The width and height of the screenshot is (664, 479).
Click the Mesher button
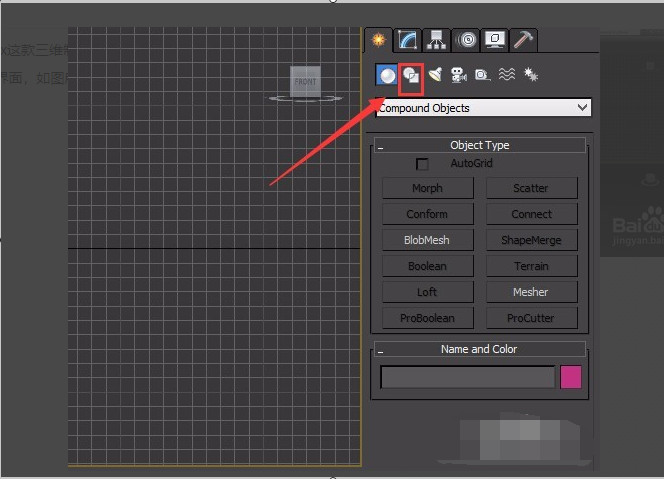point(531,292)
